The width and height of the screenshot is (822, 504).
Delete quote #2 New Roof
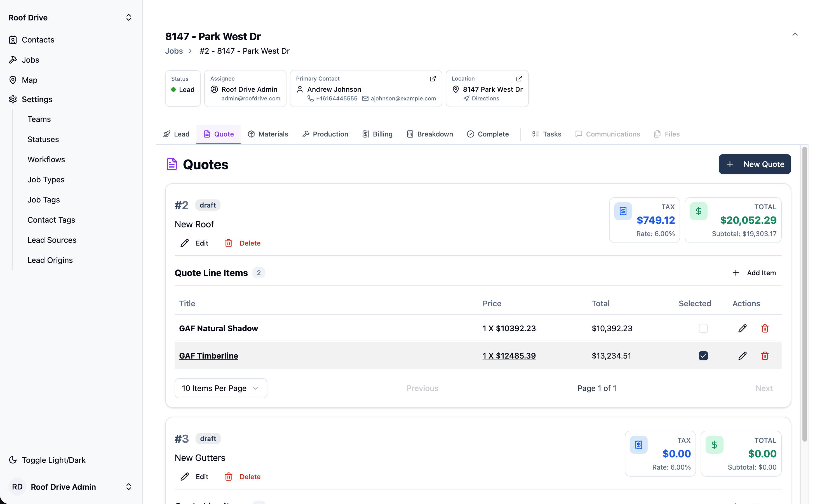[243, 243]
